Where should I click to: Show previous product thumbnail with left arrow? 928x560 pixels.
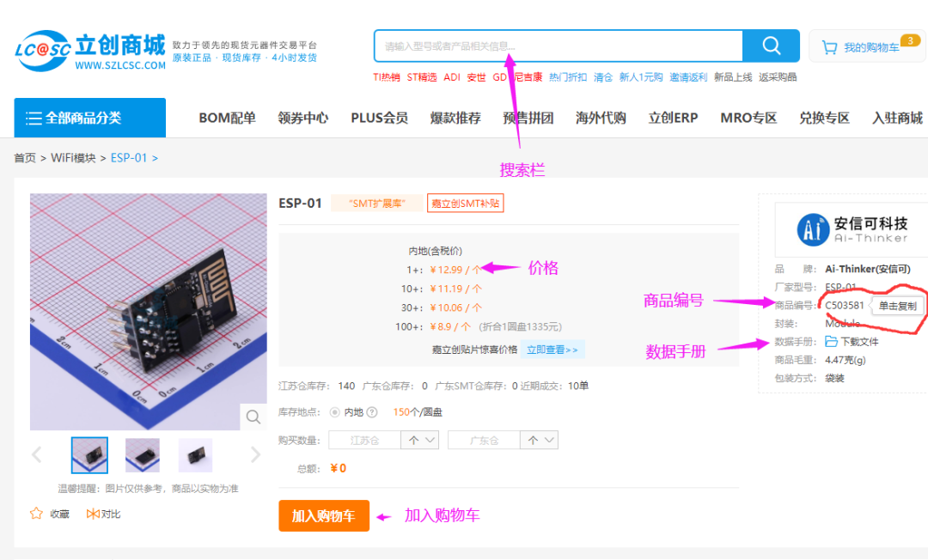click(x=37, y=454)
